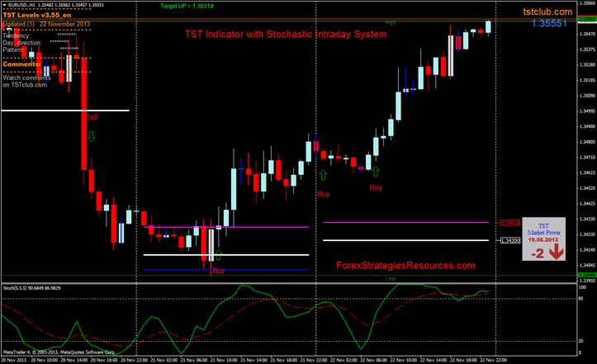Click the Target UP = 1.36314 label
597x364 pixels.
click(x=187, y=6)
